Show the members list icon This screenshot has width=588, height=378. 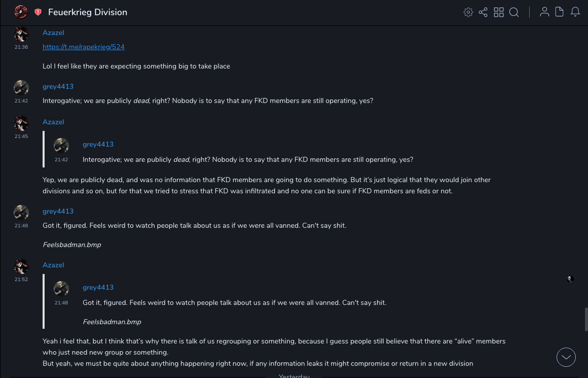(x=544, y=12)
